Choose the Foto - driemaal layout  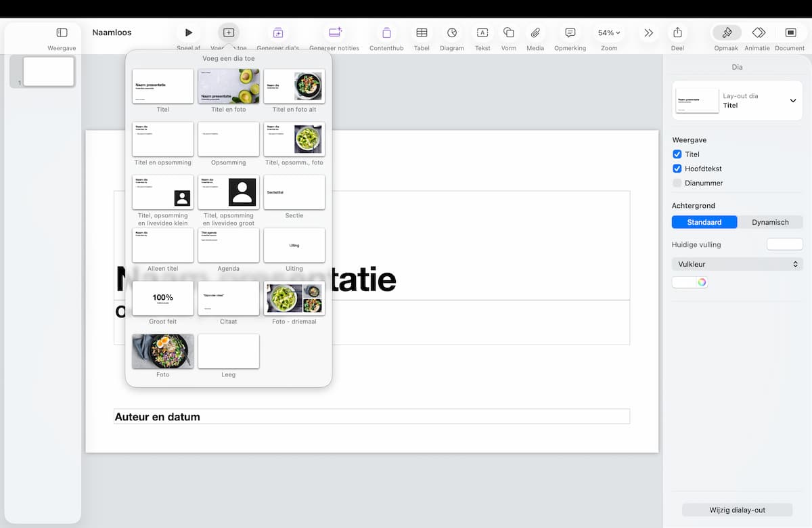(x=294, y=298)
